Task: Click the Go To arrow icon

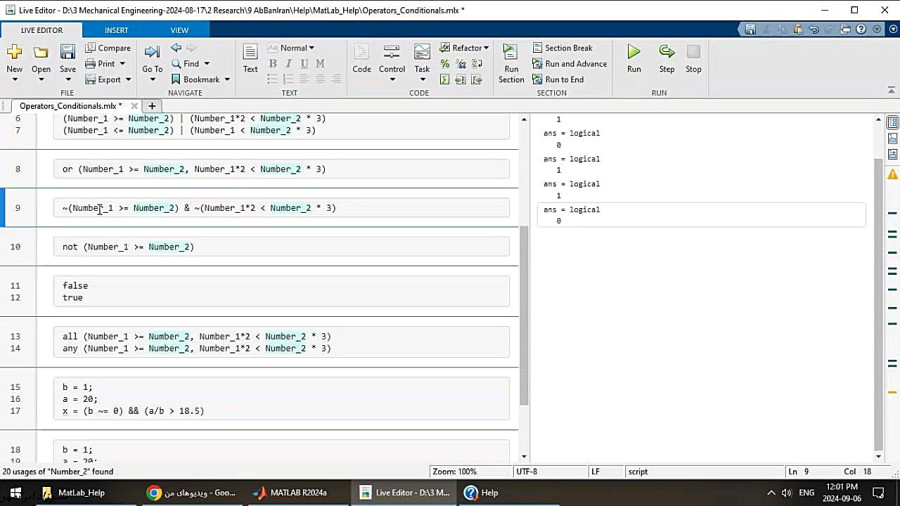Action: click(x=152, y=52)
